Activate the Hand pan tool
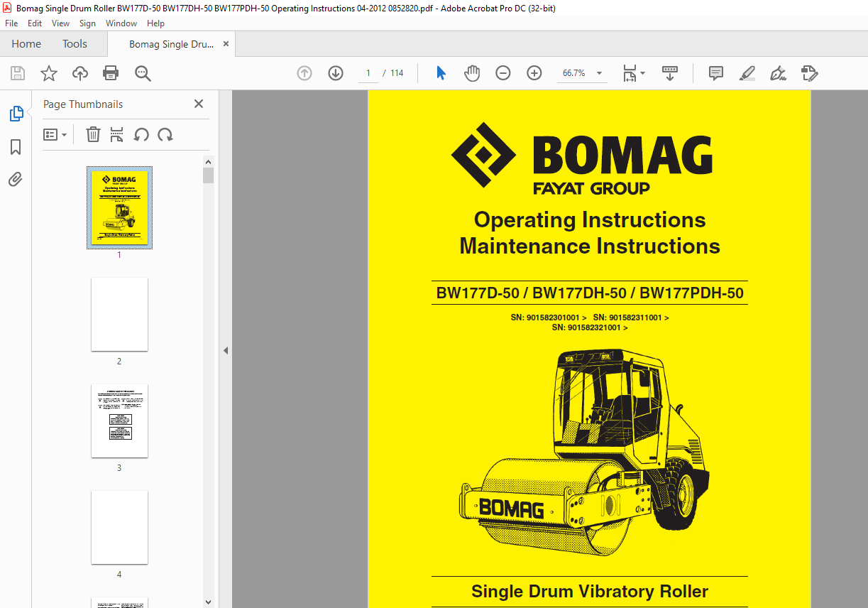Viewport: 868px width, 608px height. (x=472, y=73)
